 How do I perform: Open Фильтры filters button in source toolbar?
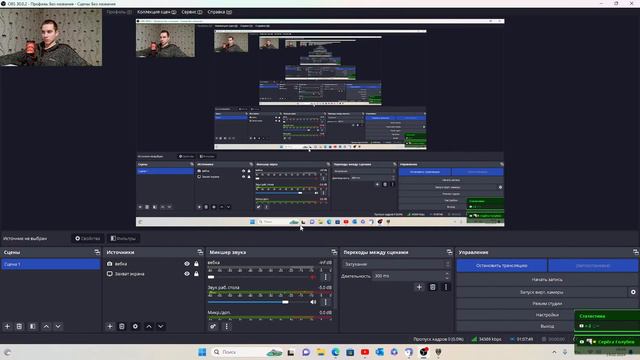pyautogui.click(x=123, y=238)
